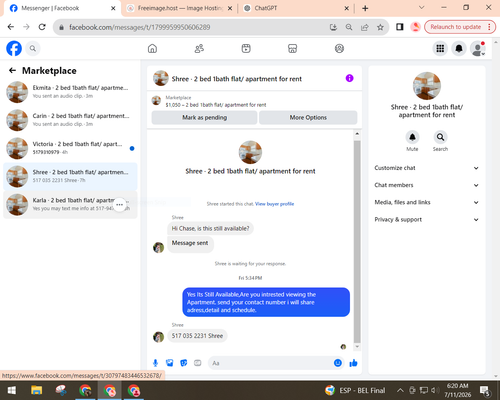
Task: Expand Media, files and links section
Action: point(427,202)
